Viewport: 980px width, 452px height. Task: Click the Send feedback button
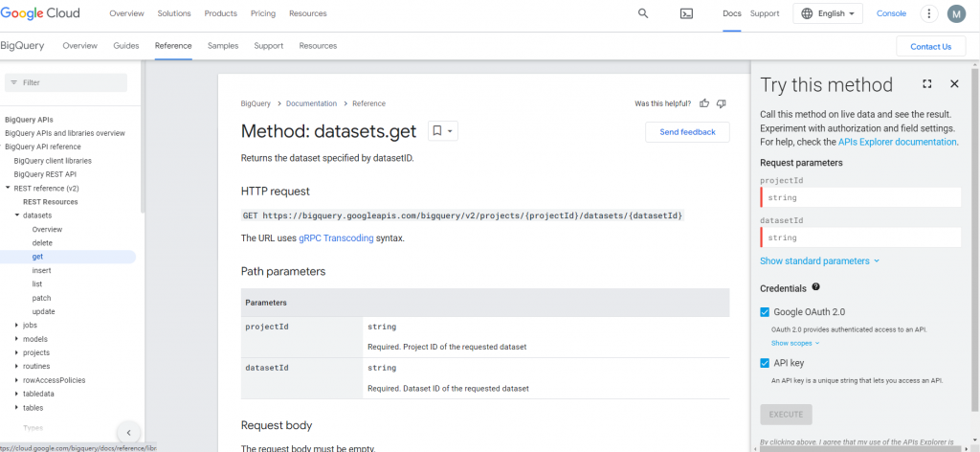coord(687,132)
